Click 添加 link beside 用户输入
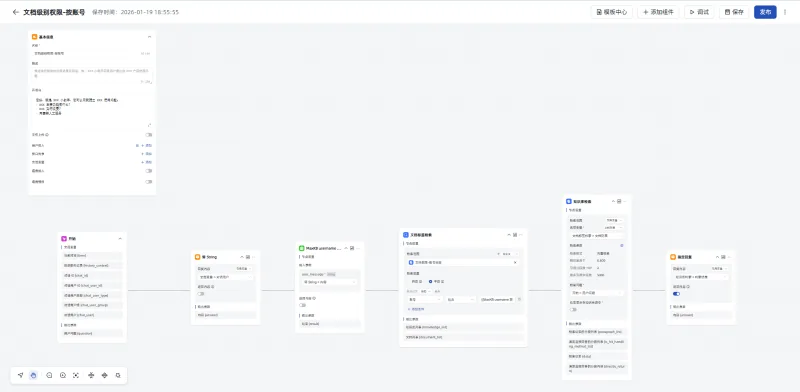This screenshot has width=800, height=392. coord(147,145)
